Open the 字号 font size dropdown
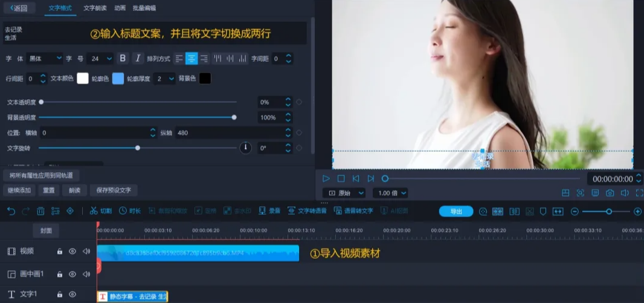The width and height of the screenshot is (644, 303). [x=100, y=59]
